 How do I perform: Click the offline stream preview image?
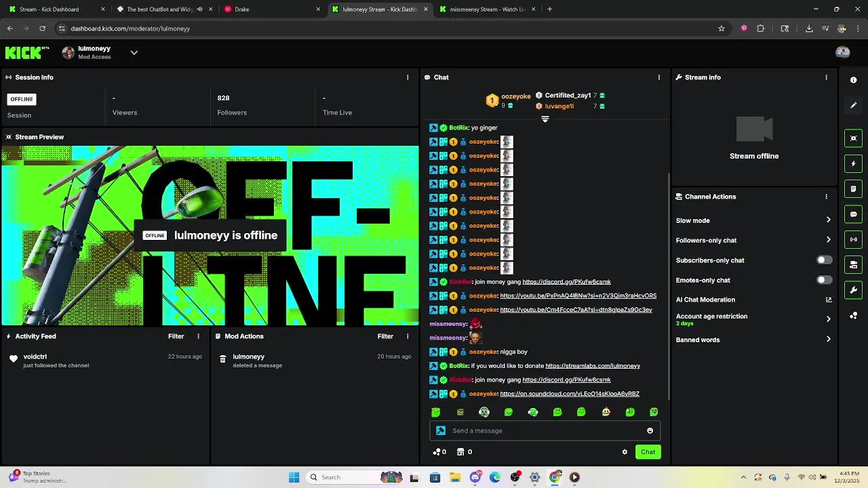pos(210,236)
